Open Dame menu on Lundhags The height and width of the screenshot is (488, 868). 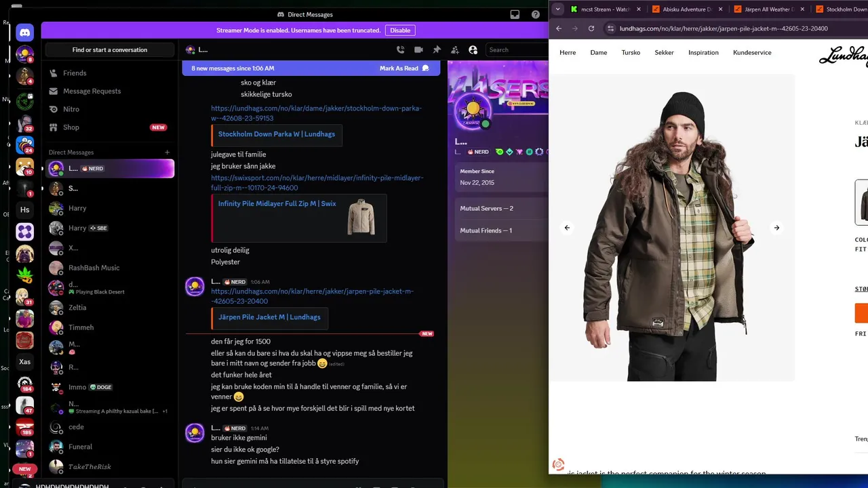pyautogui.click(x=599, y=52)
